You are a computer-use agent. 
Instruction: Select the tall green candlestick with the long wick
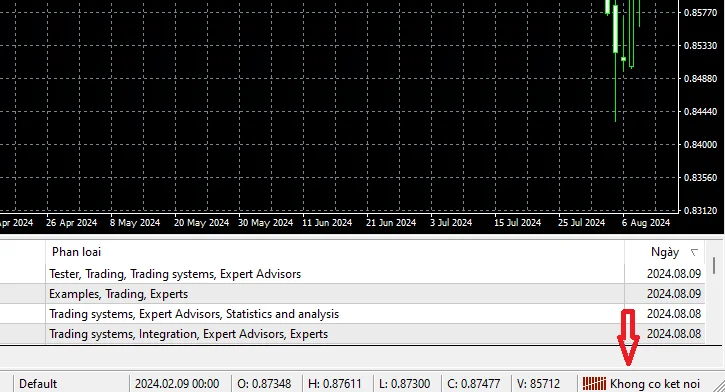point(615,61)
